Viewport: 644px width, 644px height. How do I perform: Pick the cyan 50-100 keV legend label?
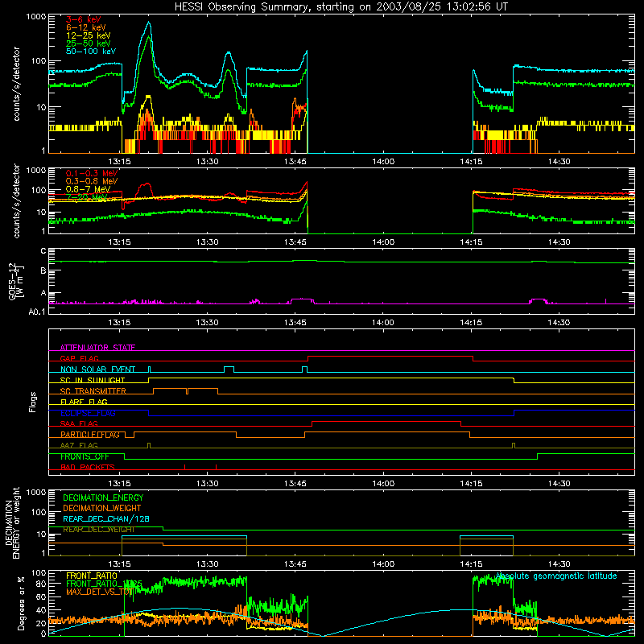91,52
